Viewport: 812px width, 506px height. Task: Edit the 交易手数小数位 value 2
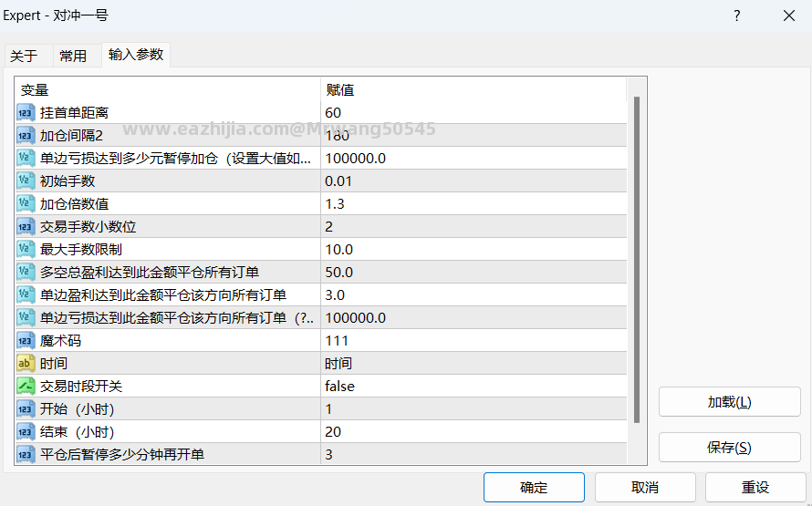(474, 227)
